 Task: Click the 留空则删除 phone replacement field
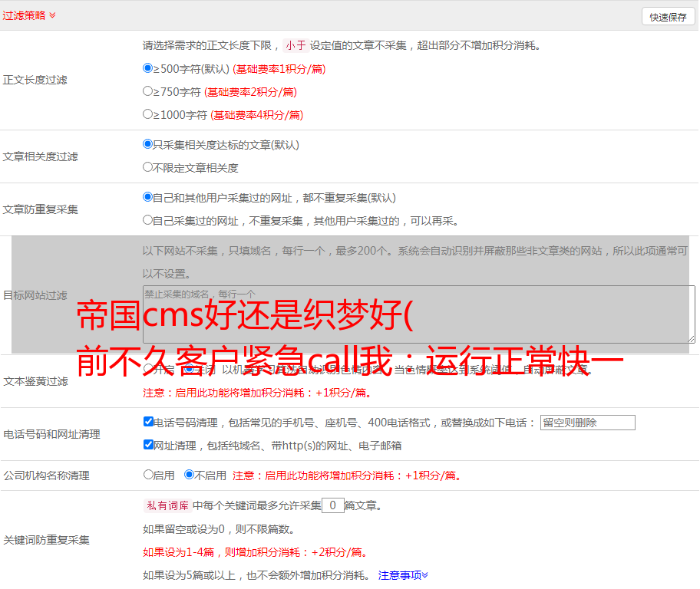[587, 423]
